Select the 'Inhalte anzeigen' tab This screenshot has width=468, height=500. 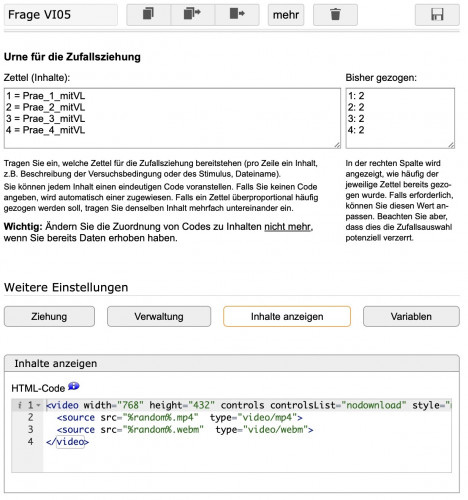pos(287,316)
